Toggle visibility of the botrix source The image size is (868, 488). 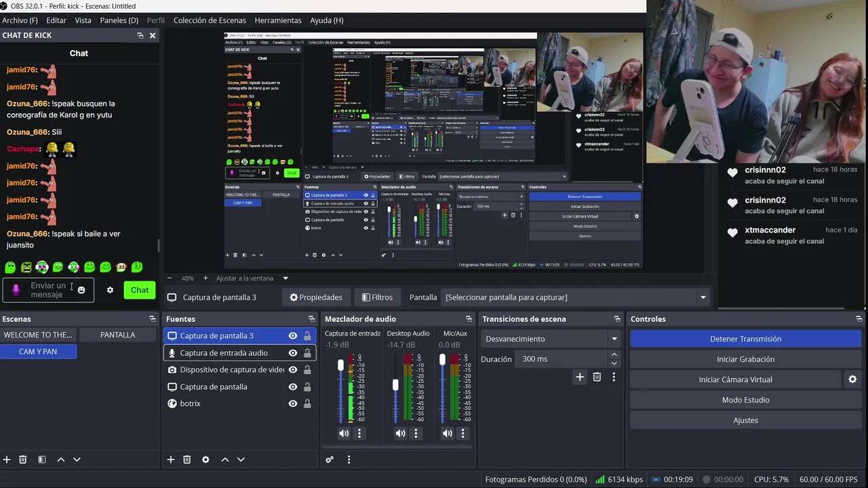pos(293,403)
